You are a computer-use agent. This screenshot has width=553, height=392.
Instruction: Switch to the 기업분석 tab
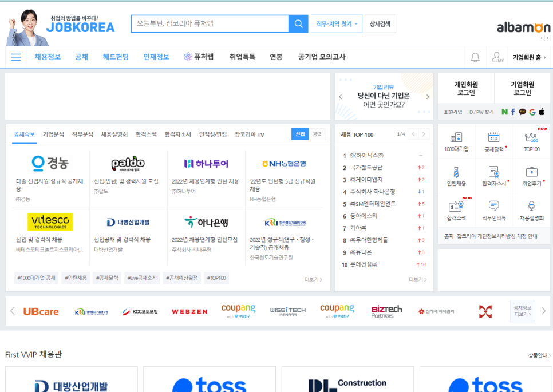(53, 134)
